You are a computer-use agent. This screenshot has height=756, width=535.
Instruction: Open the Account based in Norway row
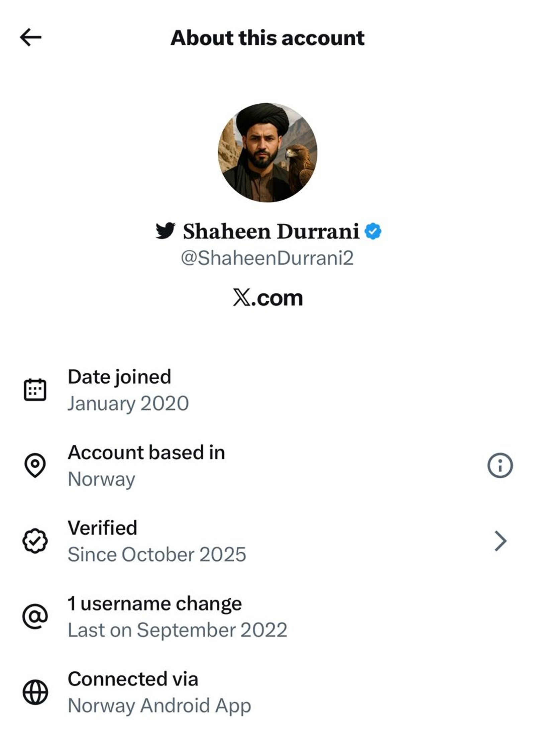pyautogui.click(x=267, y=465)
